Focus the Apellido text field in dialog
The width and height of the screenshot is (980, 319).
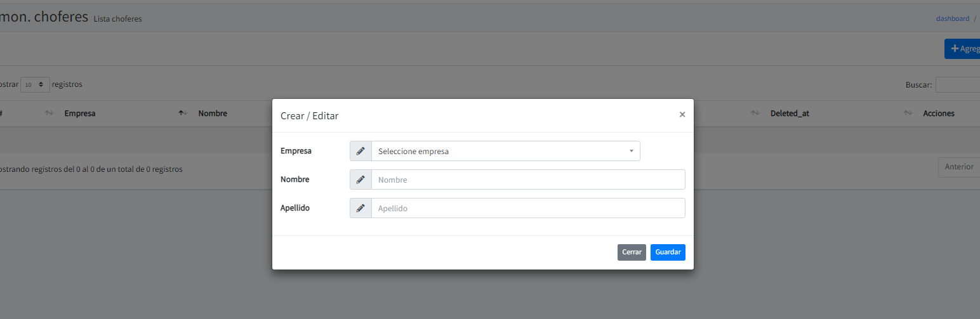(x=527, y=208)
